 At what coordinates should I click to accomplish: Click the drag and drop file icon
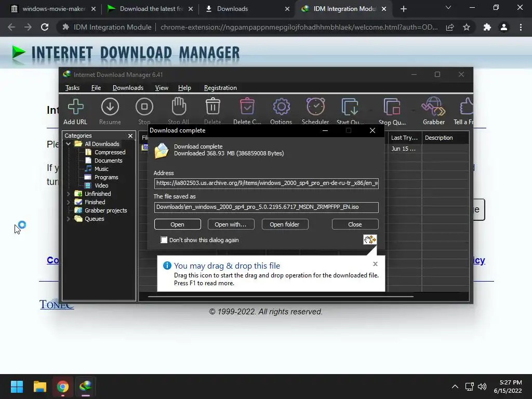pyautogui.click(x=370, y=240)
